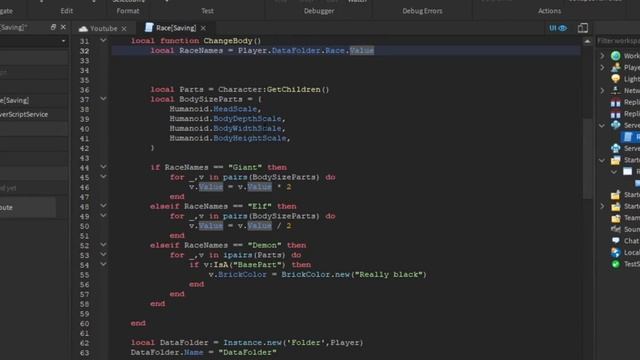The height and width of the screenshot is (360, 640).
Task: Select the ServerStorage icon
Action: 616,149
